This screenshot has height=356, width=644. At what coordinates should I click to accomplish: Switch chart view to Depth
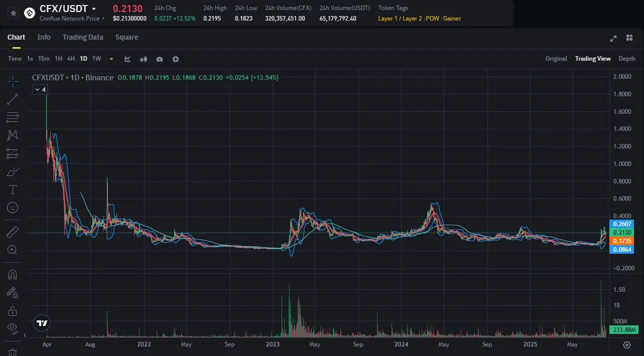(x=627, y=59)
